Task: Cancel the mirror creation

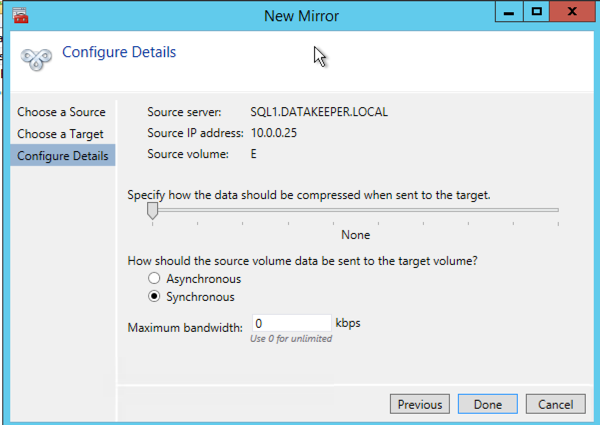Action: (x=555, y=405)
